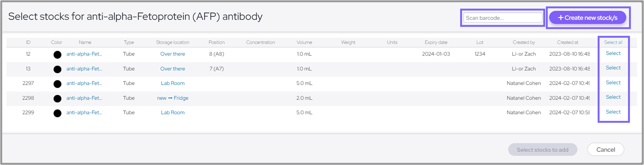Screen dimensions: 644x165
Task: Click the Created at column header
Action: point(568,42)
